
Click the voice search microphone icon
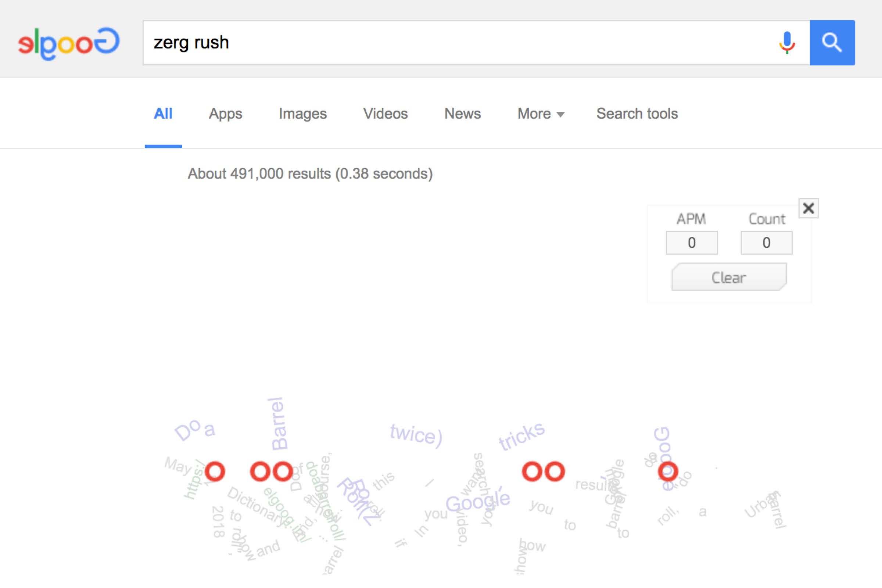click(x=786, y=42)
